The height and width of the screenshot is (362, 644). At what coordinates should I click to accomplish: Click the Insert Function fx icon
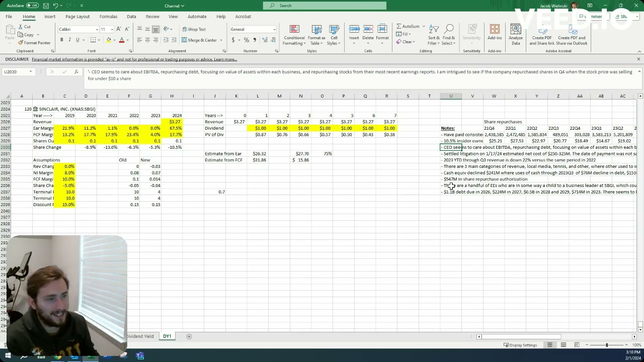[x=76, y=72]
